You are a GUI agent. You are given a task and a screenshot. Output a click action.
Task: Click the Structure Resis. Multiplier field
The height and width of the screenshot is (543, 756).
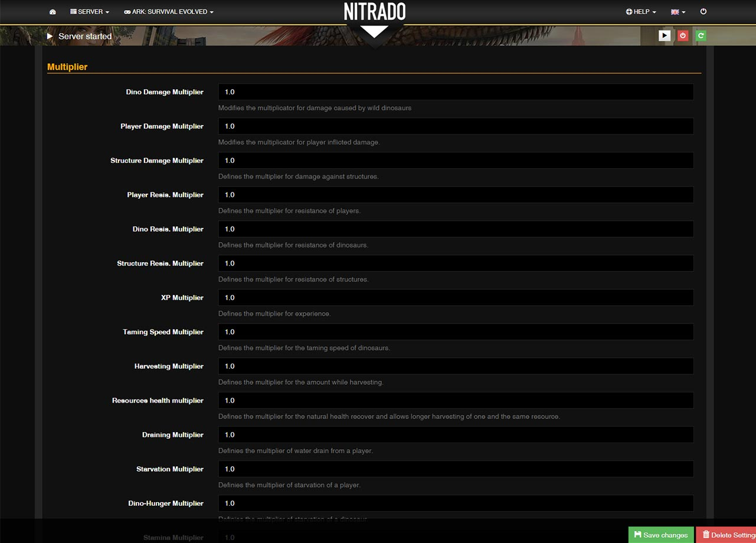click(456, 263)
